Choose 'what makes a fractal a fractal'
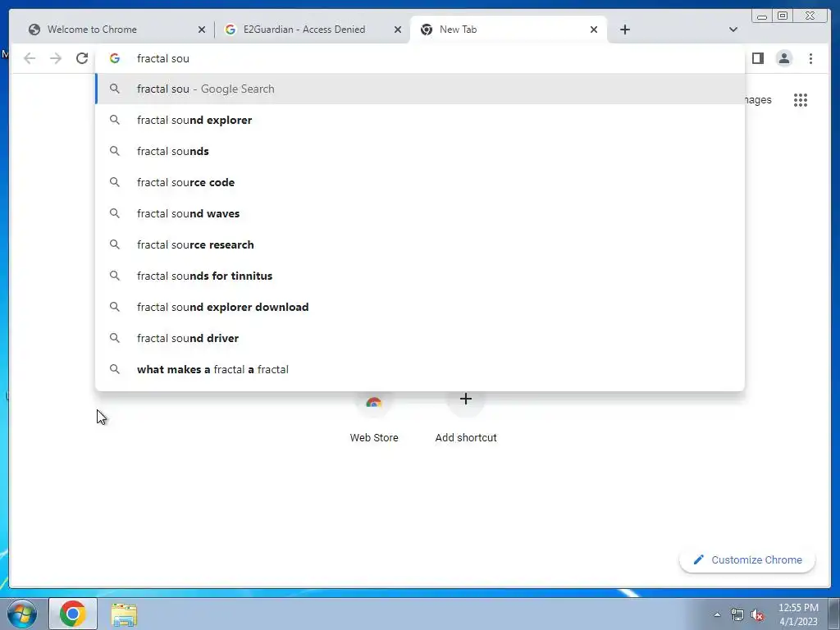 click(x=420, y=369)
